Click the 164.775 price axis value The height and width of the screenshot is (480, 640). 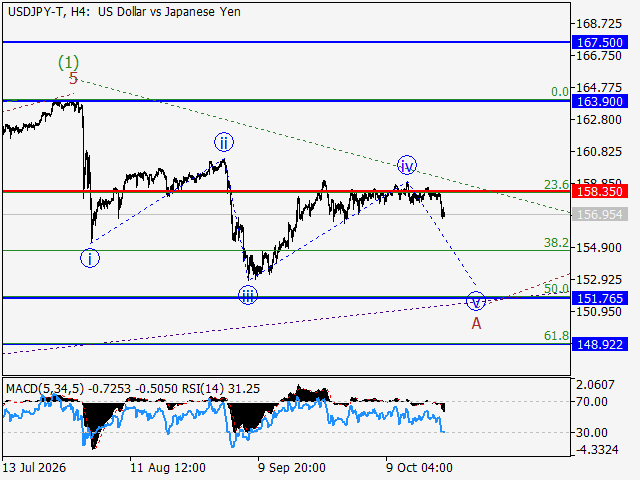[x=599, y=87]
